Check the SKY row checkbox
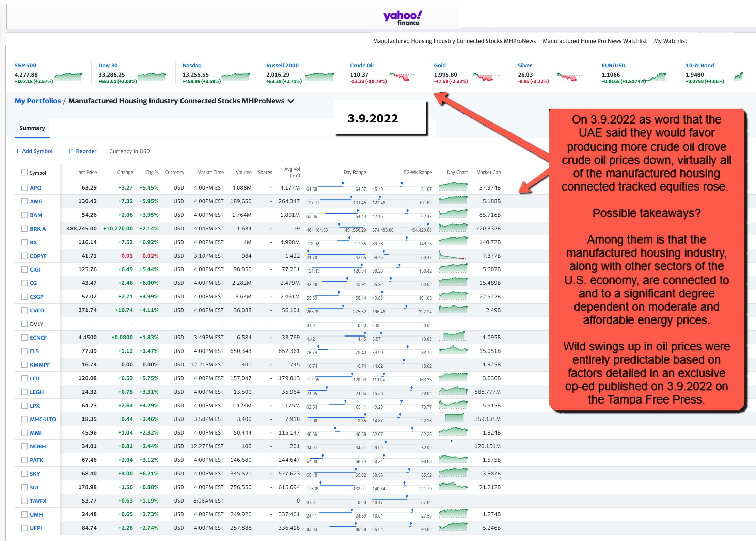This screenshot has height=541, width=756. pyautogui.click(x=24, y=473)
